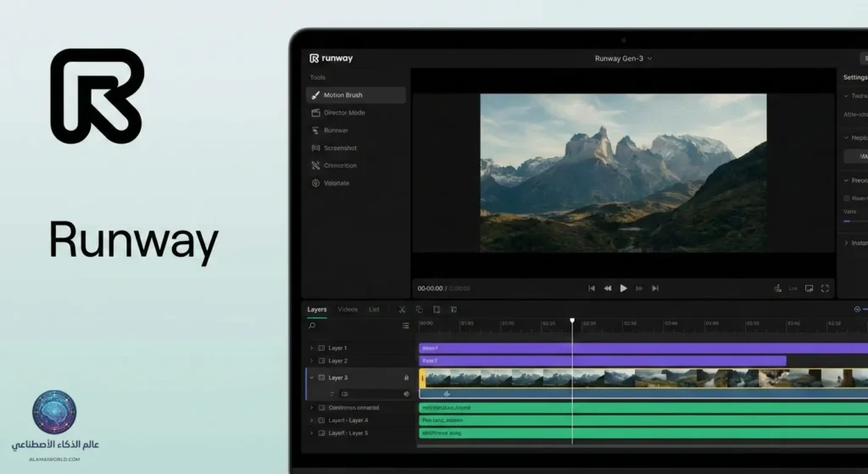This screenshot has width=868, height=474.
Task: Toggle the lock on Layer 3
Action: pyautogui.click(x=406, y=377)
